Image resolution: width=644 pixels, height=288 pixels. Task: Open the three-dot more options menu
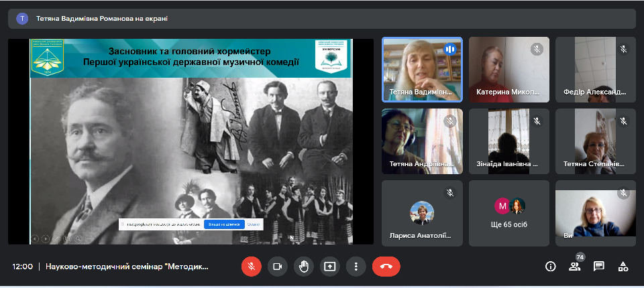356,266
